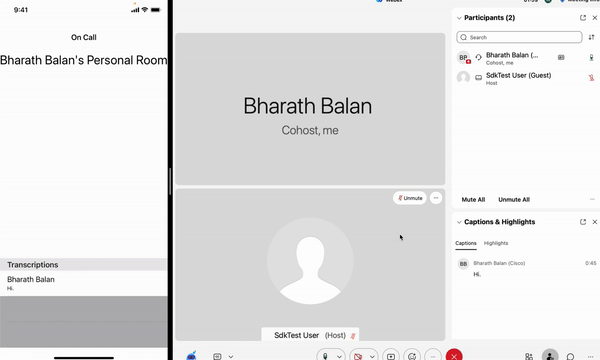Toggle closed captions icon in bottom bar

217,356
